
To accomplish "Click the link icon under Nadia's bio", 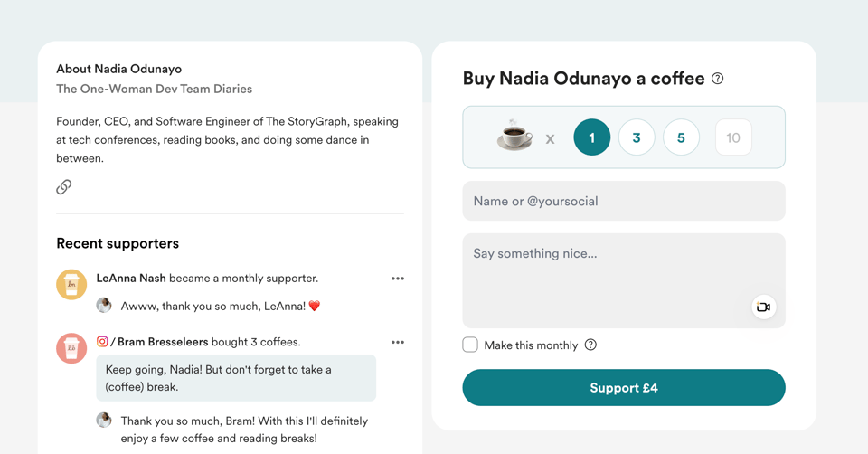I will pos(64,187).
